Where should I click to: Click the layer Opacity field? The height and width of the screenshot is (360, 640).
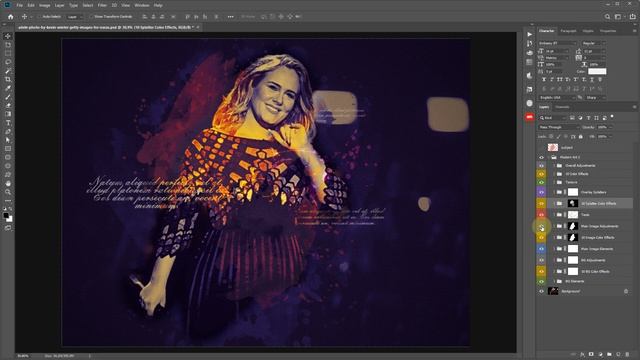(x=602, y=127)
